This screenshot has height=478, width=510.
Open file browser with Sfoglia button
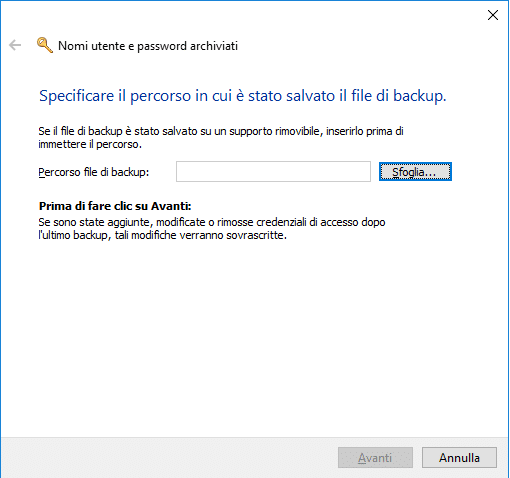click(x=415, y=172)
